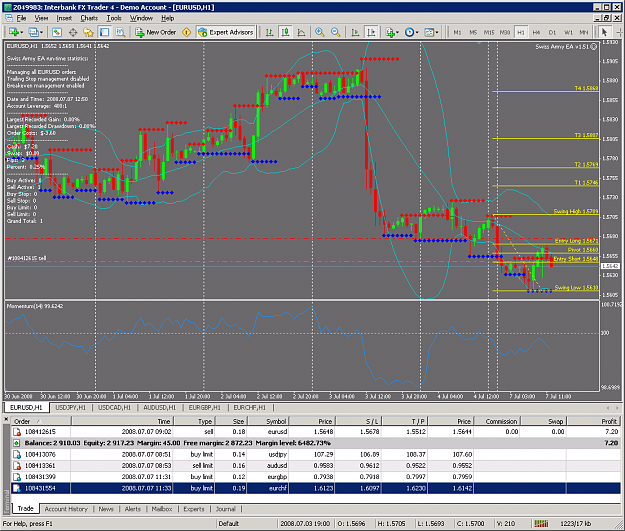Open the Experts terminal tab
Image resolution: width=625 pixels, height=531 pixels.
(194, 509)
